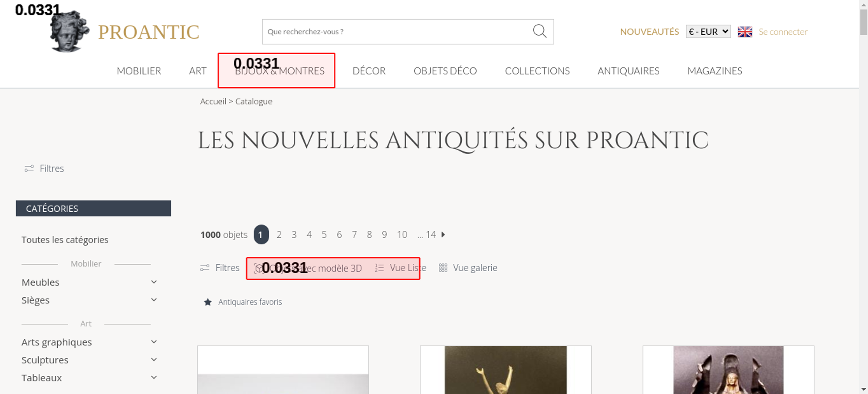The height and width of the screenshot is (394, 868).
Task: Click the Proantic bust logo icon
Action: [x=69, y=32]
